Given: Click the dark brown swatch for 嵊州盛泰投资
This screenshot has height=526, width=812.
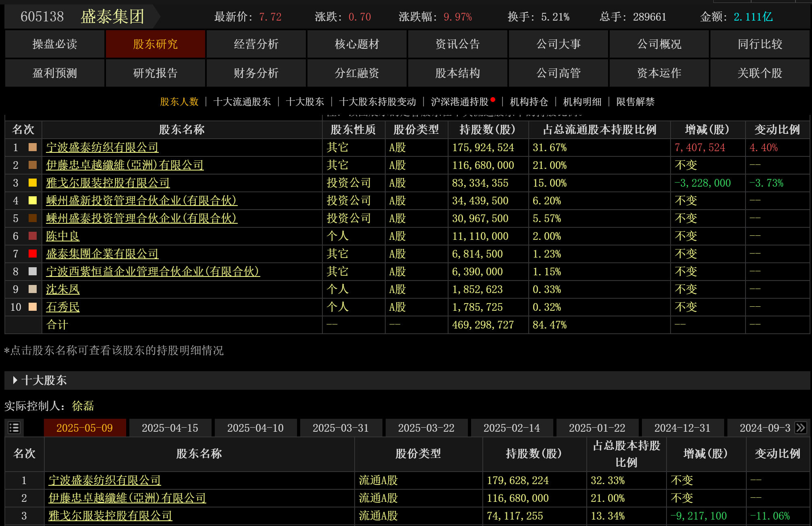Looking at the screenshot, I should click(x=33, y=218).
